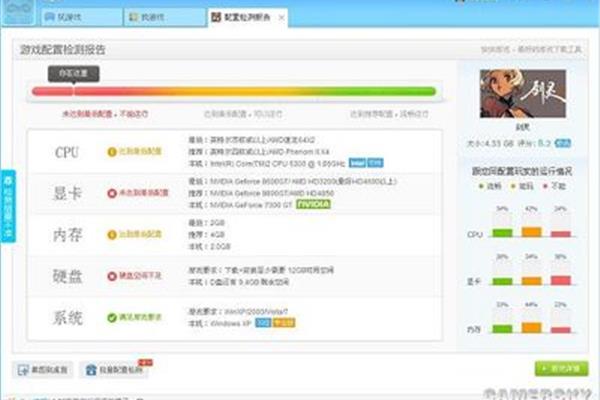Image resolution: width=600 pixels, height=400 pixels.
Task: Click the yellow status icon in CPU row
Action: (112, 152)
